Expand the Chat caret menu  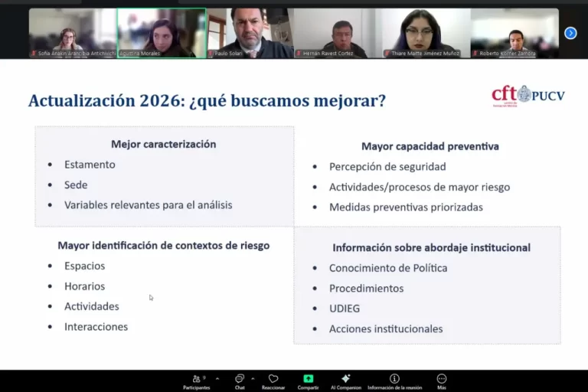click(x=253, y=379)
